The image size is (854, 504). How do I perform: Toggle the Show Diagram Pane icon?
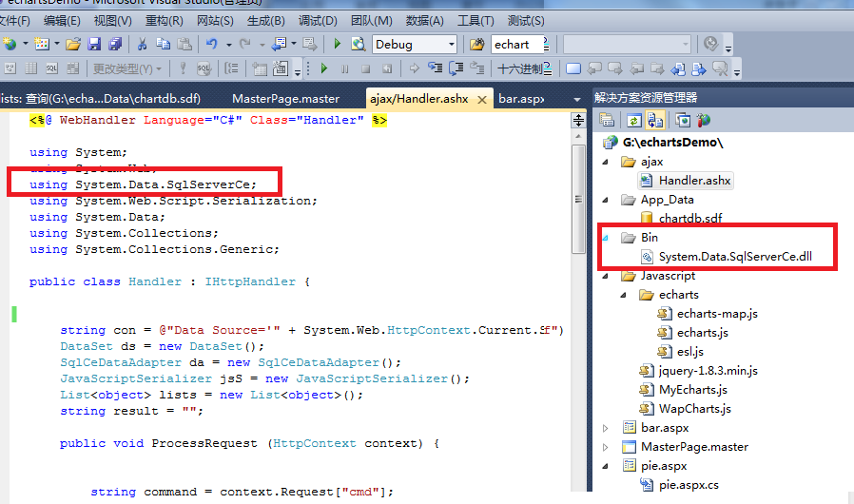pyautogui.click(x=10, y=68)
